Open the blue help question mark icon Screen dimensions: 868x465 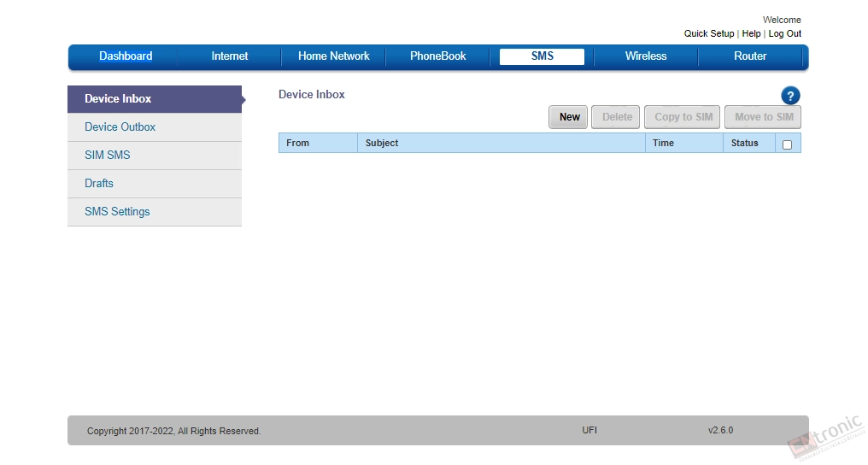click(790, 96)
